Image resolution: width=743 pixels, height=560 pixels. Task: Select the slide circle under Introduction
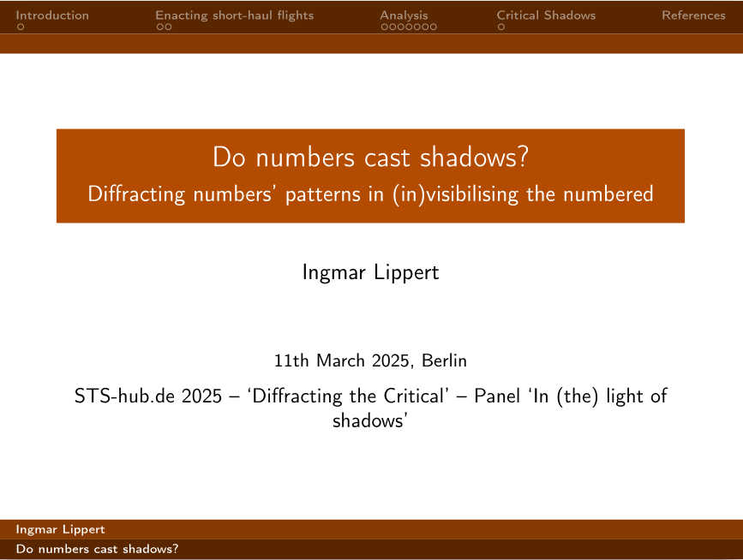[21, 27]
